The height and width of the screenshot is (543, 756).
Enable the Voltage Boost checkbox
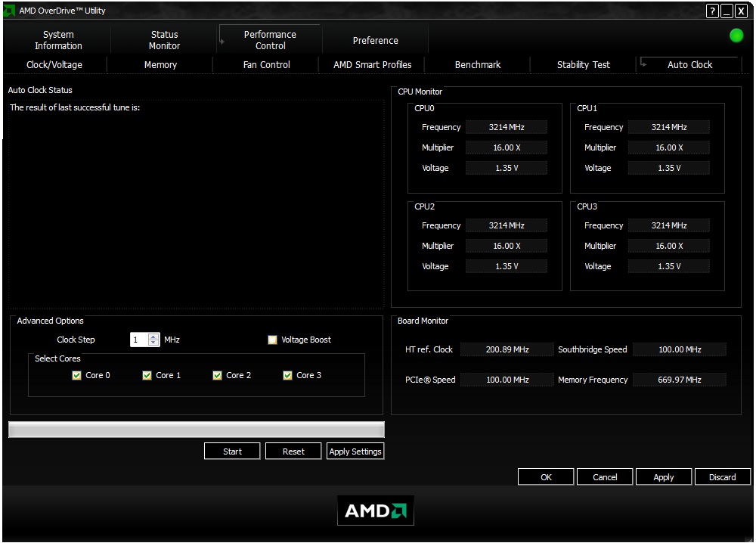pos(272,340)
